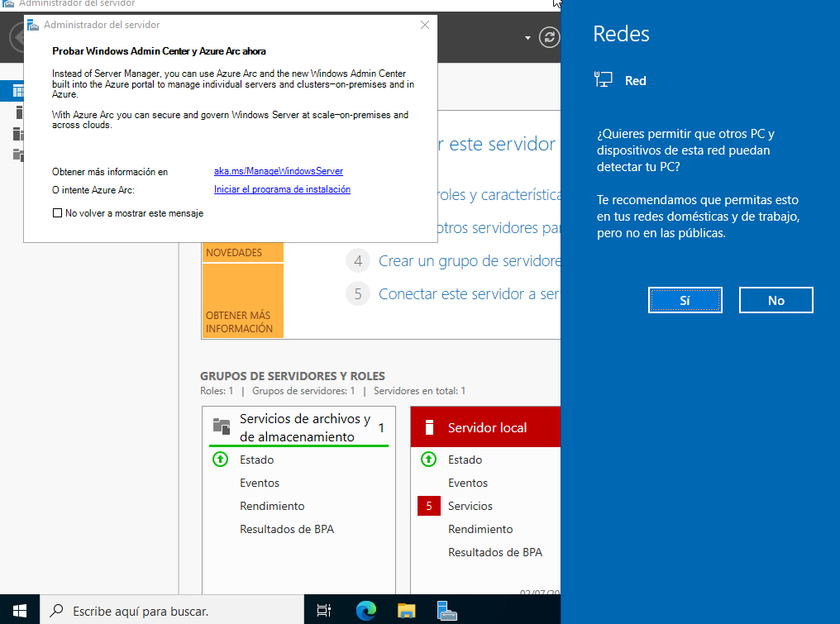Viewport: 840px width, 624px height.
Task: Open the Windows Start menu
Action: coord(20,610)
